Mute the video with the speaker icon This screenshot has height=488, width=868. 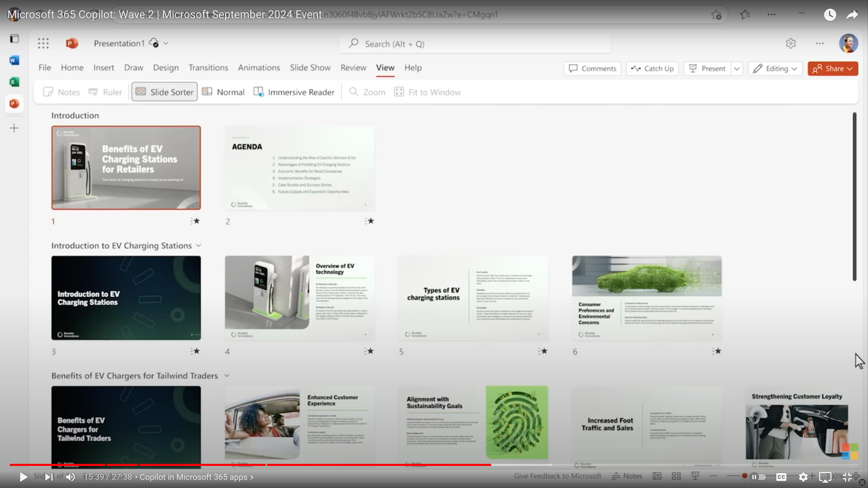tap(70, 477)
